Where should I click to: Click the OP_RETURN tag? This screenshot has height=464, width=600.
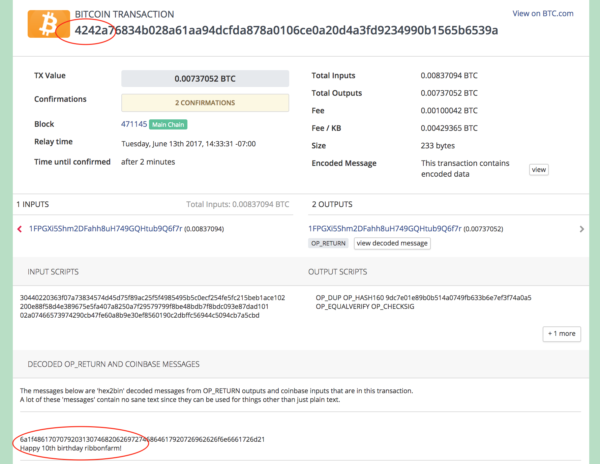pos(329,243)
